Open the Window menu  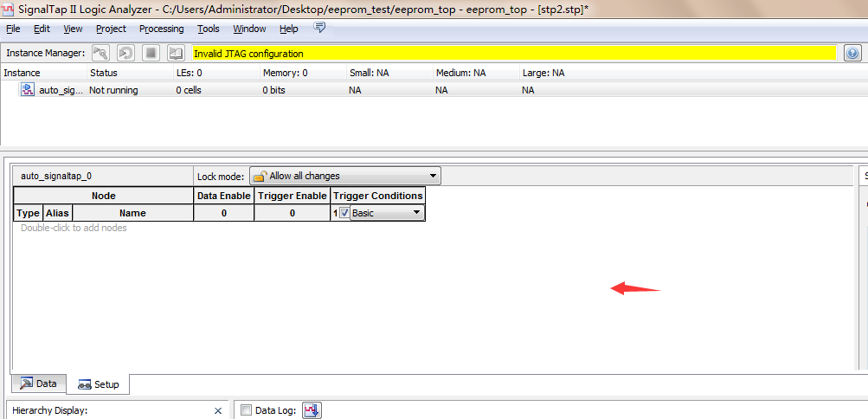pyautogui.click(x=249, y=29)
